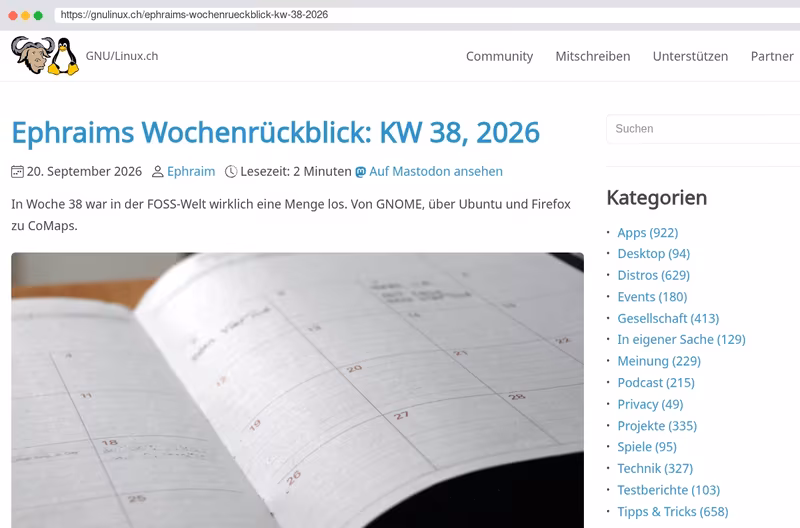Focus the Suchen search field
This screenshot has height=528, width=800.
coord(703,129)
